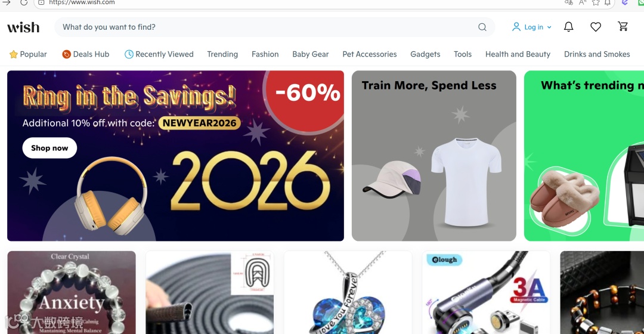Screen dimensions: 644x334
Task: Click the Popular star category
Action: (28, 54)
